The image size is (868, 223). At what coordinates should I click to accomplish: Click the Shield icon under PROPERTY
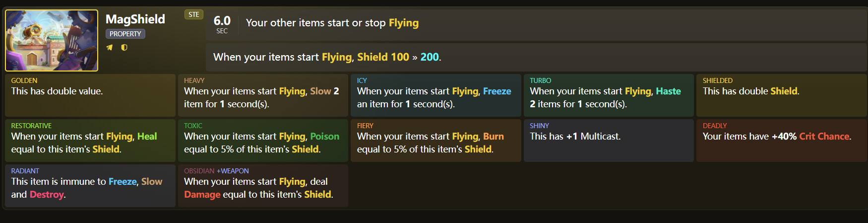click(x=124, y=48)
